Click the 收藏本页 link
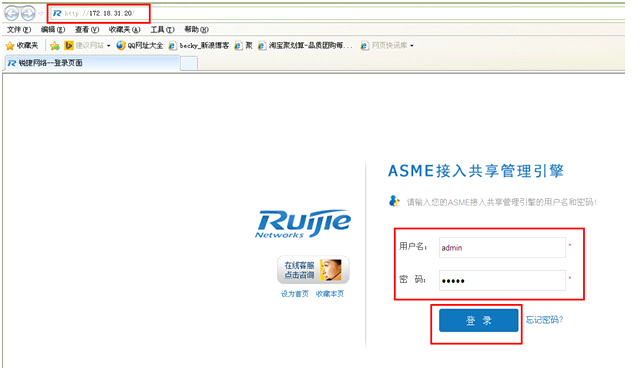Image resolution: width=641 pixels, height=368 pixels. (x=330, y=294)
